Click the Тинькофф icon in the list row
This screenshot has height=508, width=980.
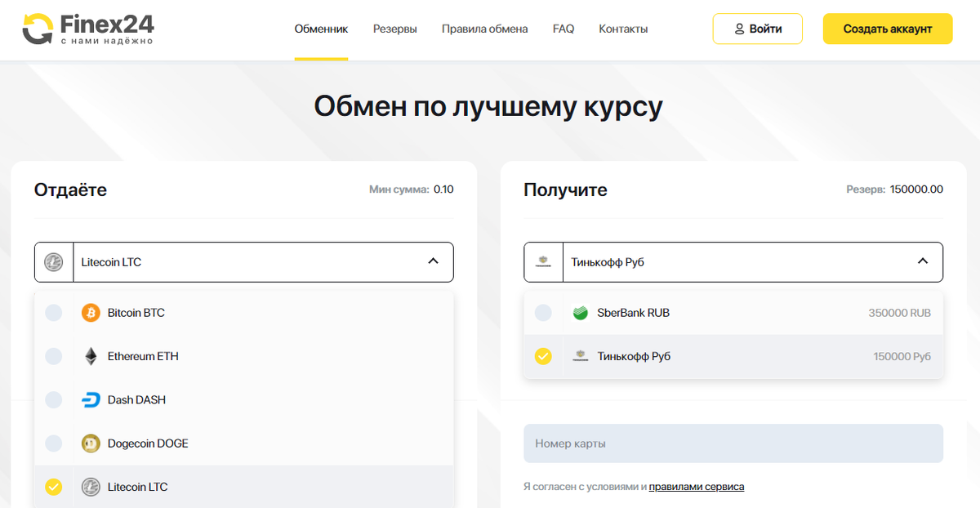click(581, 356)
